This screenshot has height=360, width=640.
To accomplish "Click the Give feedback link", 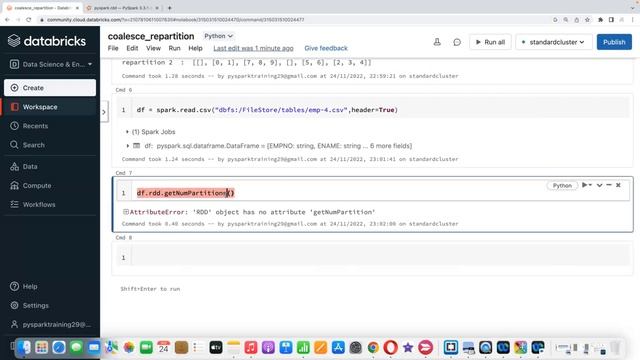I will click(326, 48).
